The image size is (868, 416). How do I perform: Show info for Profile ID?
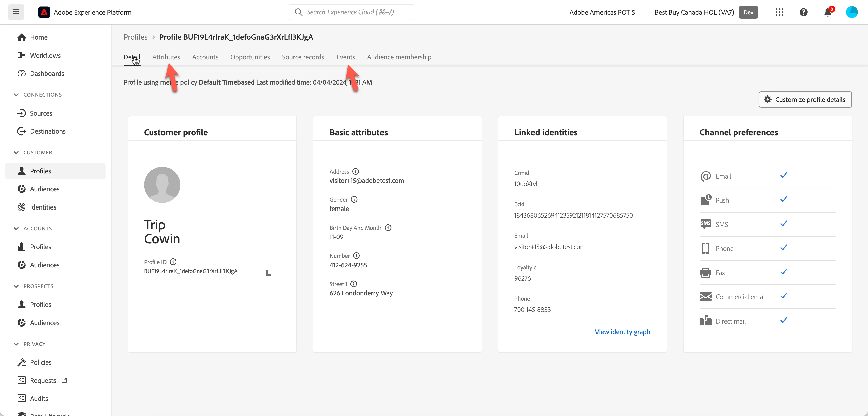coord(173,262)
